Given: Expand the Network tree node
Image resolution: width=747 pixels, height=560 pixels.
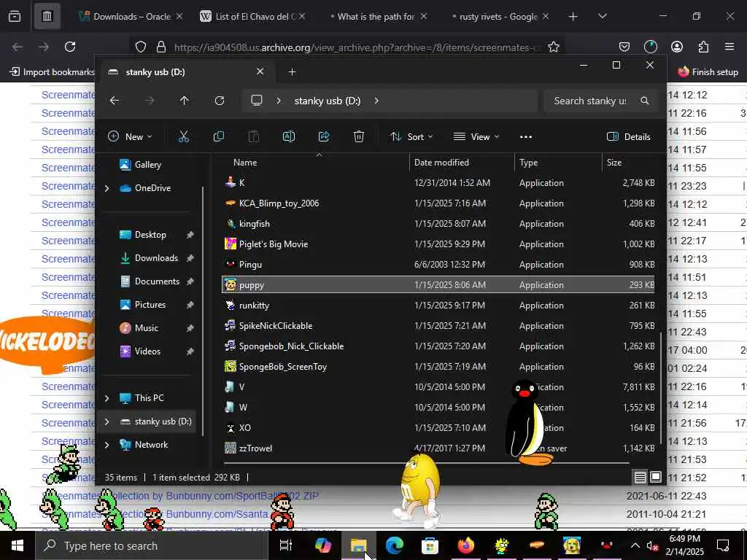Looking at the screenshot, I should tap(107, 445).
